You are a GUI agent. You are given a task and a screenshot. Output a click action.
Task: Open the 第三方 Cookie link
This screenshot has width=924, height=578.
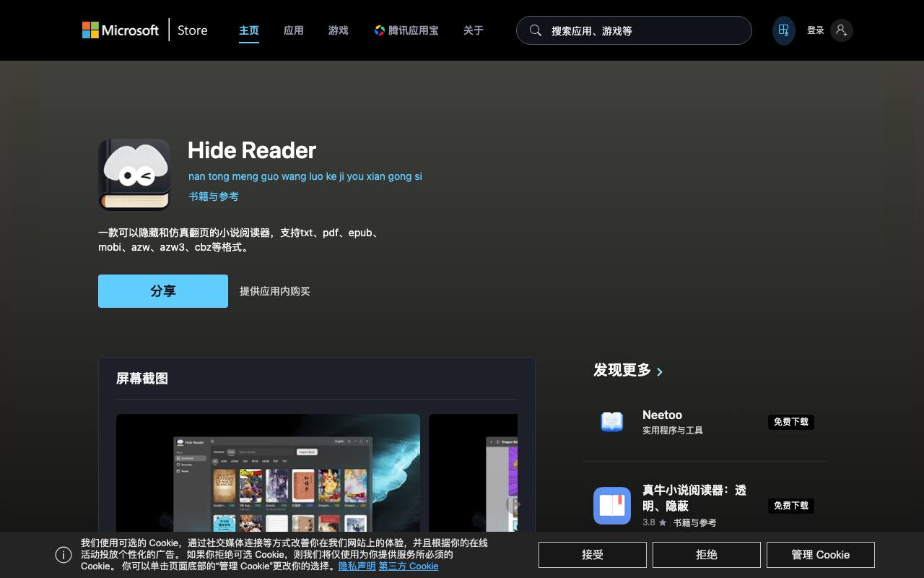[x=409, y=566]
